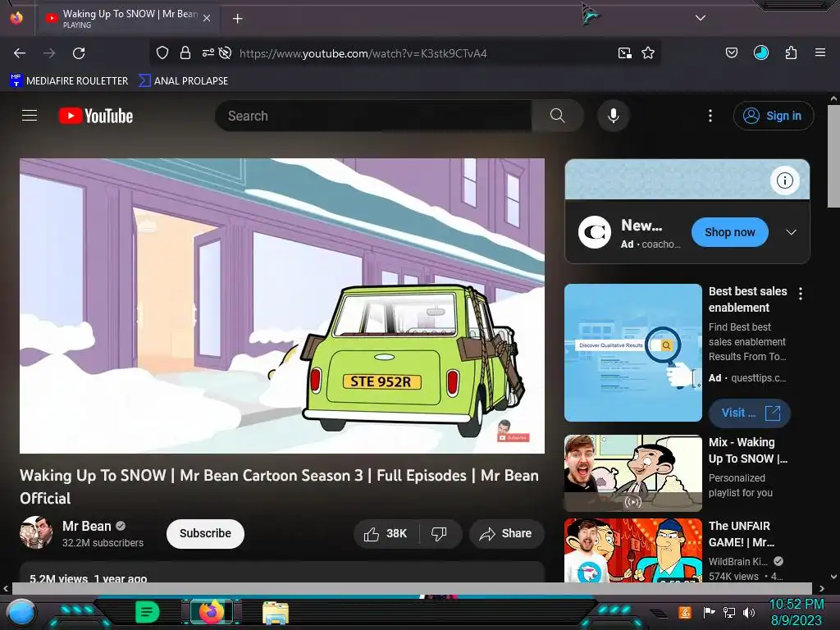The image size is (840, 630).
Task: Go forward with browser forward arrow
Action: coord(49,53)
